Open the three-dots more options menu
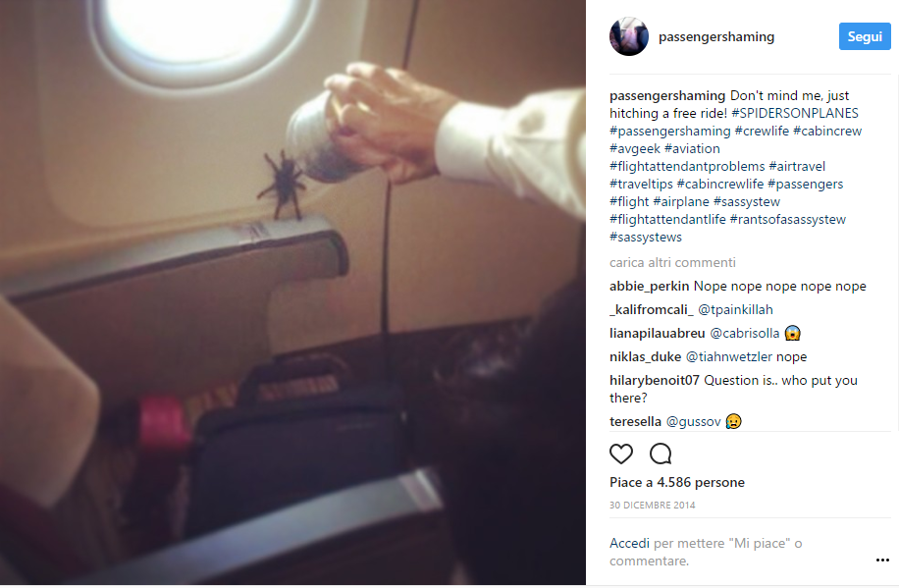899x588 pixels. click(x=882, y=560)
